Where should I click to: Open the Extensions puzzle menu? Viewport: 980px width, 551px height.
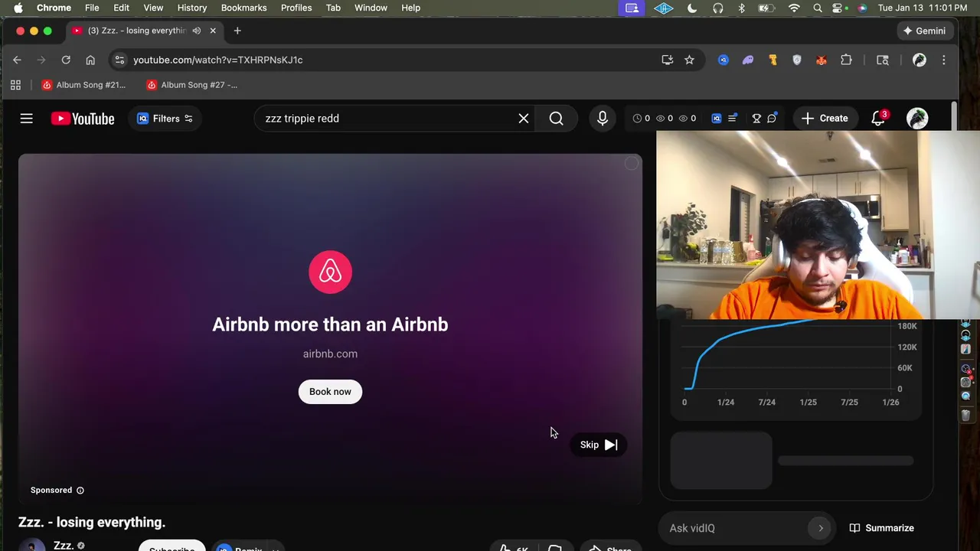tap(846, 60)
